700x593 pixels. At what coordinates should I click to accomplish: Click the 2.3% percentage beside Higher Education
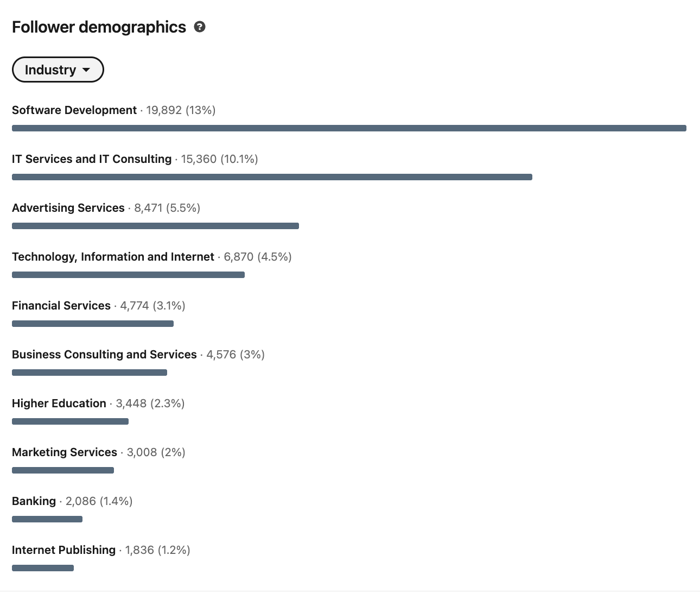coord(166,403)
